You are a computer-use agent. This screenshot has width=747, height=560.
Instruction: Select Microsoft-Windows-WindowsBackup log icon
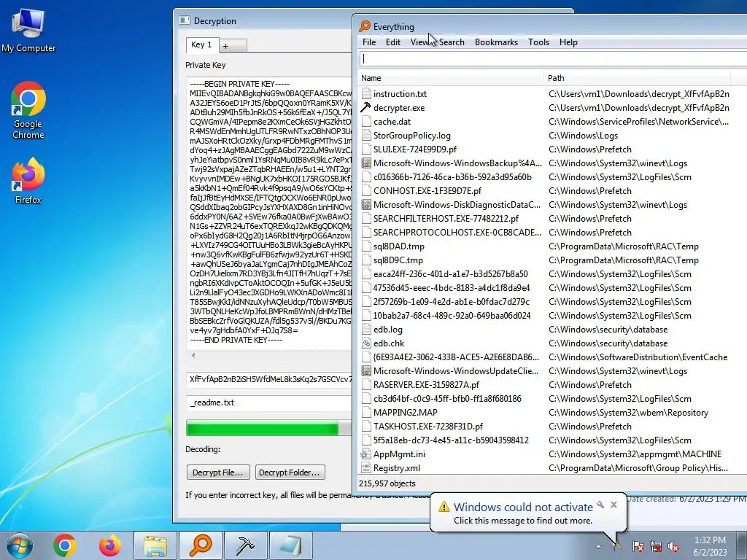366,163
